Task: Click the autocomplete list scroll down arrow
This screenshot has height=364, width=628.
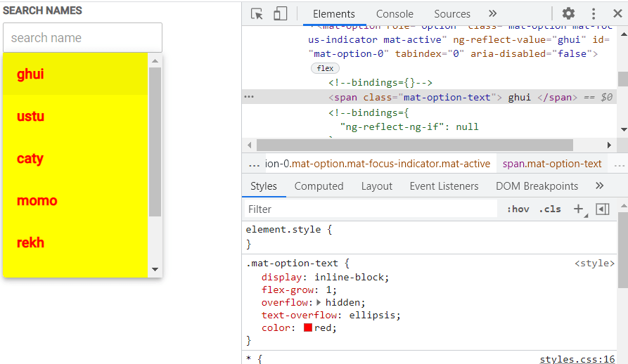Action: (155, 269)
